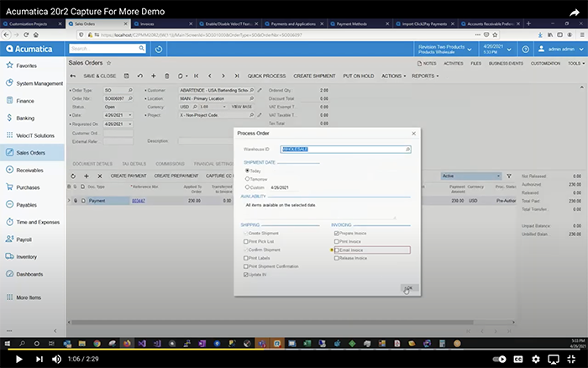588x368 pixels.
Task: Uncheck Update IN checkbox
Action: tap(246, 275)
